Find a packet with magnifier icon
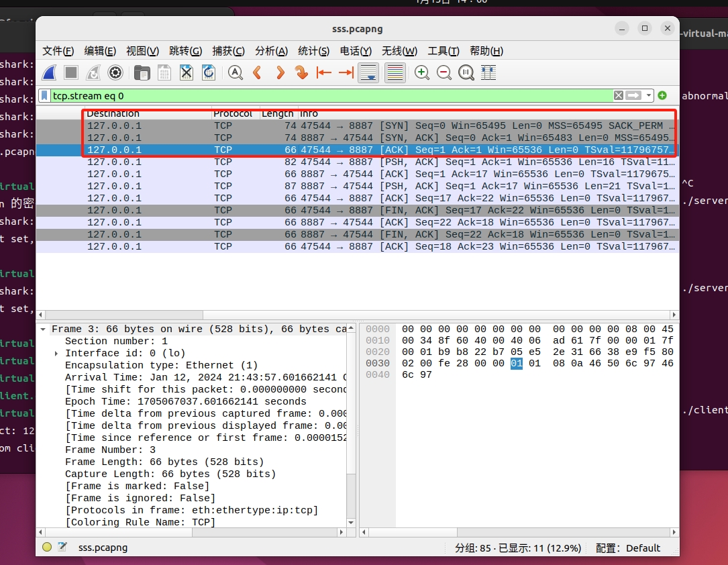This screenshot has width=728, height=565. coord(236,72)
